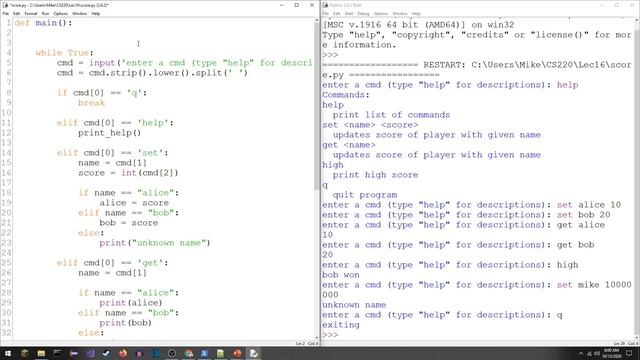Open Options menu in Python Shell window

pyautogui.click(x=380, y=13)
